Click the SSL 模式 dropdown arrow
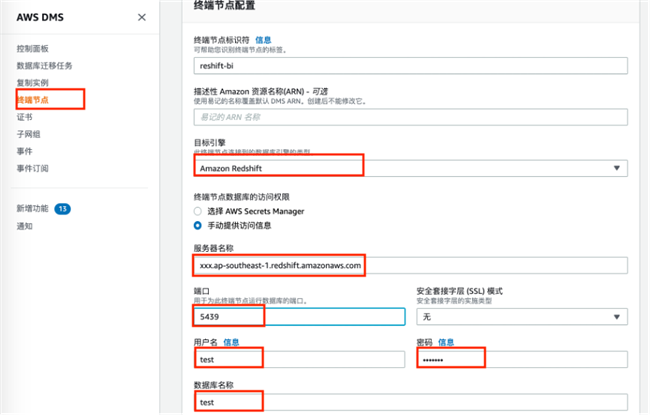This screenshot has width=650, height=415. 617,317
